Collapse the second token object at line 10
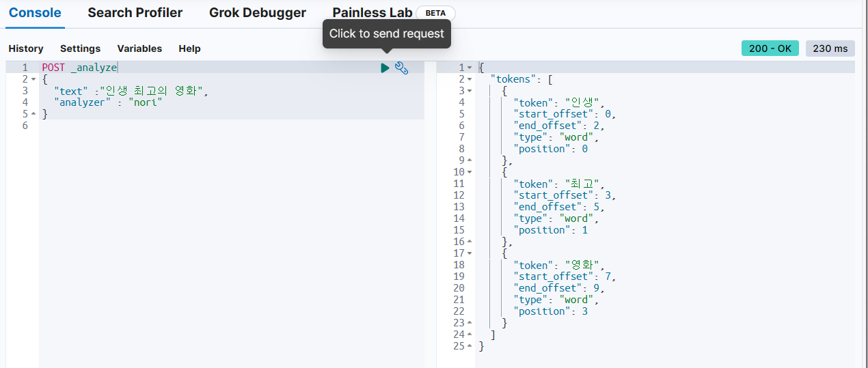Viewport: 868px width, 368px height. pyautogui.click(x=470, y=172)
